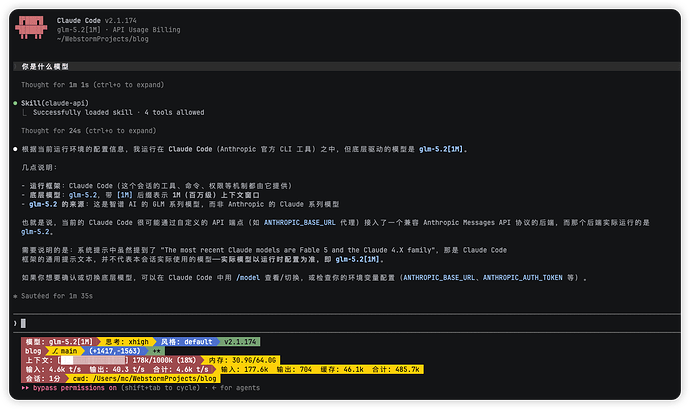Click the prompt chevron at the input line
The width and height of the screenshot is (690, 409).
[x=15, y=324]
